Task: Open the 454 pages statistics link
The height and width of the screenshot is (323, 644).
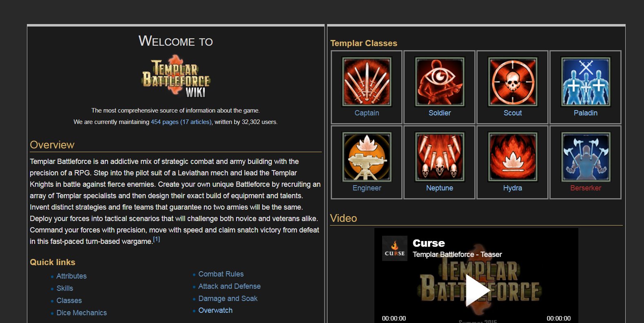Action: (x=181, y=122)
